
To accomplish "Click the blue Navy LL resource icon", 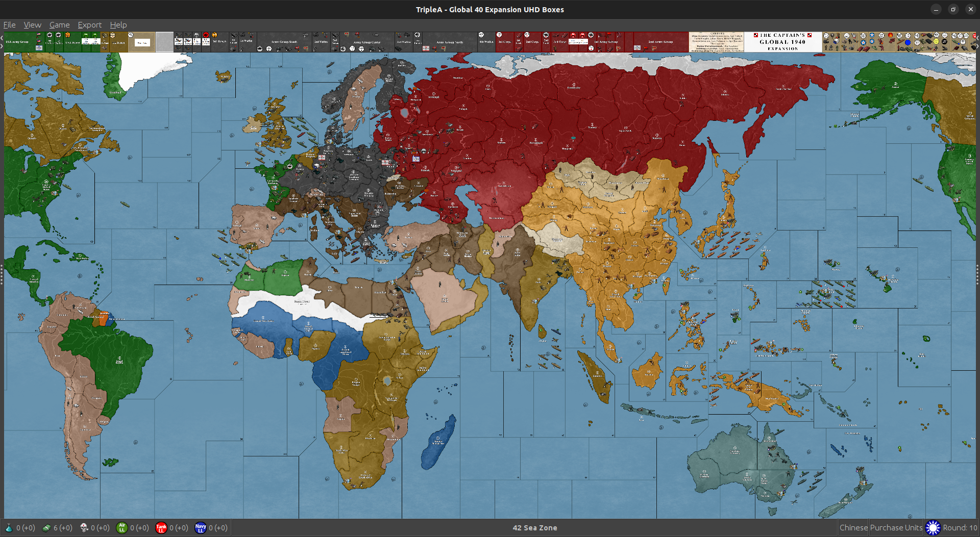I will coord(201,528).
